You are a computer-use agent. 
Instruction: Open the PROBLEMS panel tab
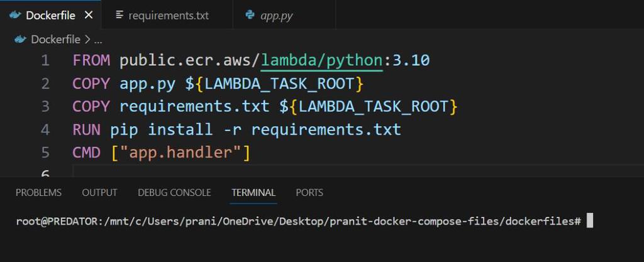(x=38, y=192)
